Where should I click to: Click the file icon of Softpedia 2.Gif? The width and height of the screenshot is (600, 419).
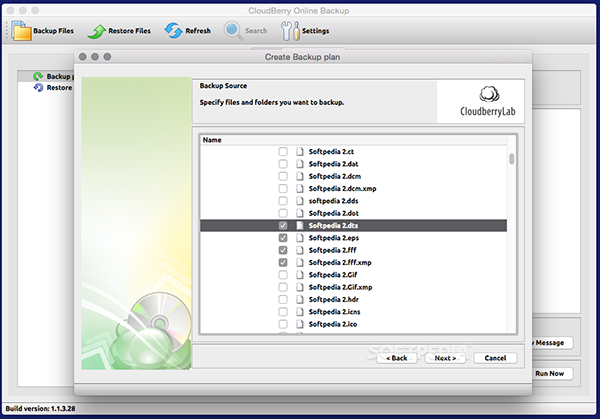click(300, 275)
